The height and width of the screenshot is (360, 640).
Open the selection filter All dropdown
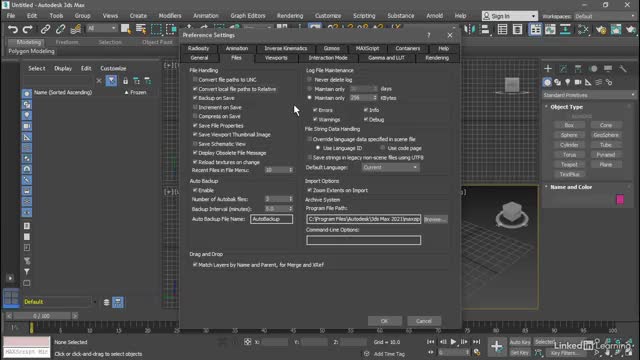click(x=101, y=28)
